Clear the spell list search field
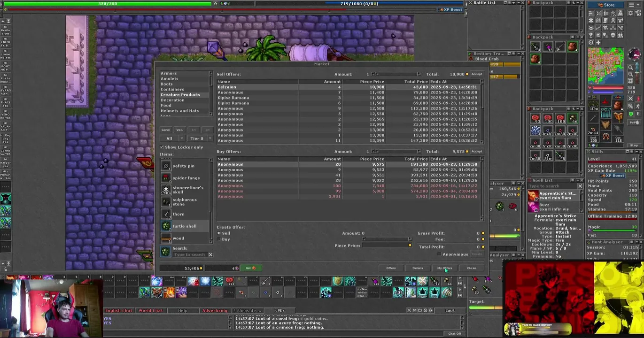 tap(580, 186)
